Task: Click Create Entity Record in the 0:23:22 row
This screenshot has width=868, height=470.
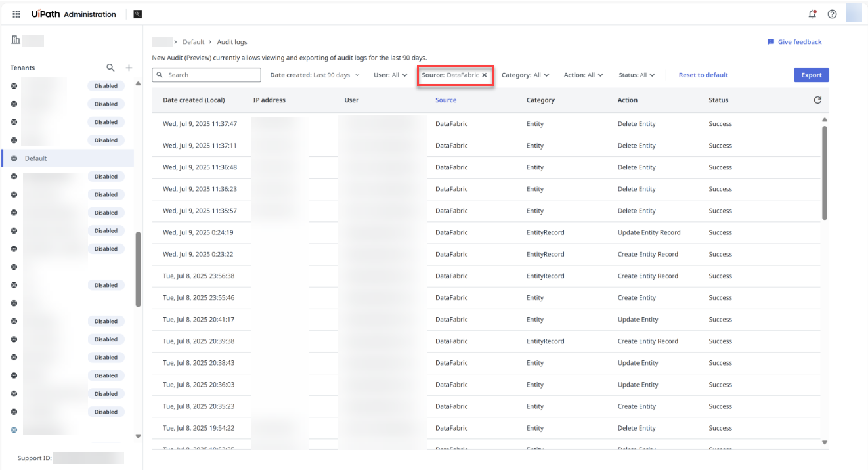Action: click(x=648, y=254)
